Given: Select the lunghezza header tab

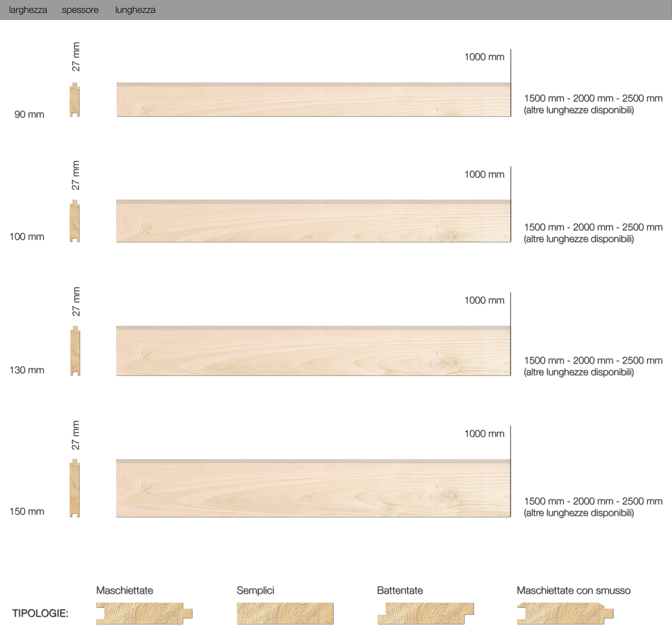Looking at the screenshot, I should point(135,10).
